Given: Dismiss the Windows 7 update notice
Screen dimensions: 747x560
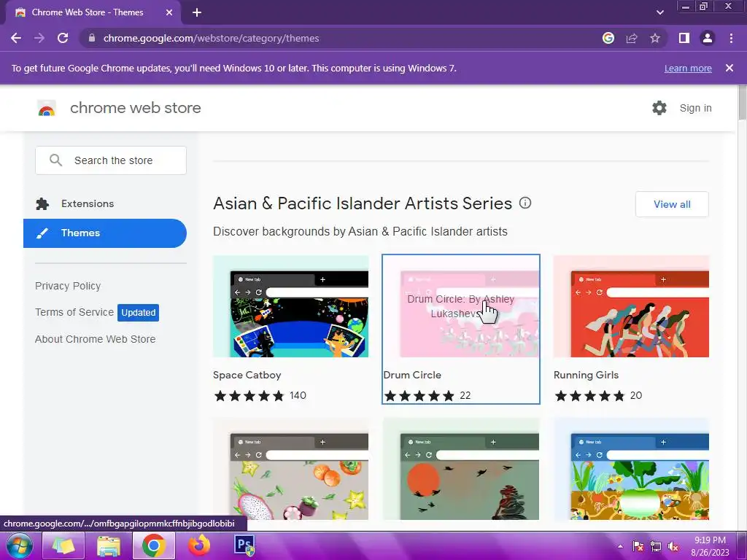Looking at the screenshot, I should tap(729, 68).
